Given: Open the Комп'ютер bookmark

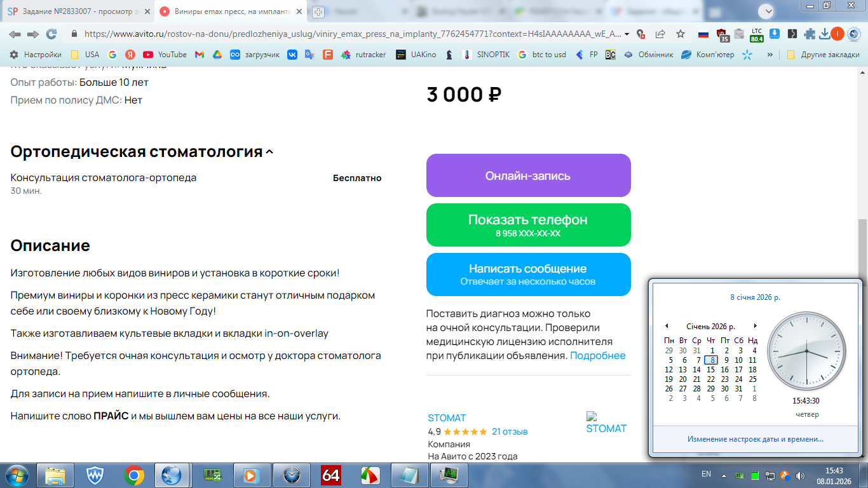Looking at the screenshot, I should coord(707,55).
